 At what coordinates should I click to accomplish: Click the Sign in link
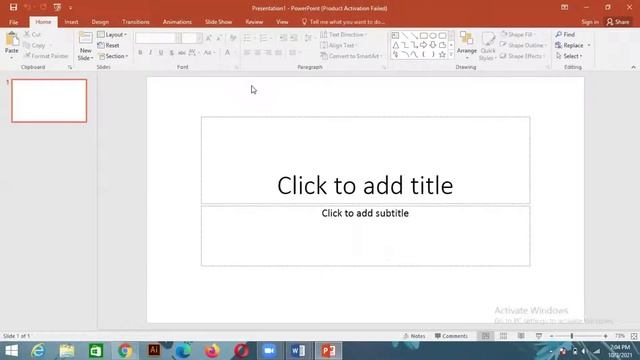(590, 22)
